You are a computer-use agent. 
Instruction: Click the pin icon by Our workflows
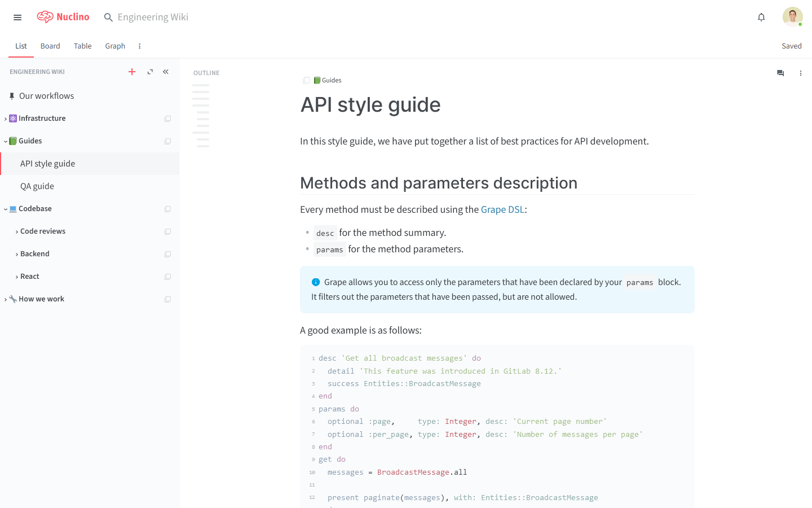click(x=12, y=96)
